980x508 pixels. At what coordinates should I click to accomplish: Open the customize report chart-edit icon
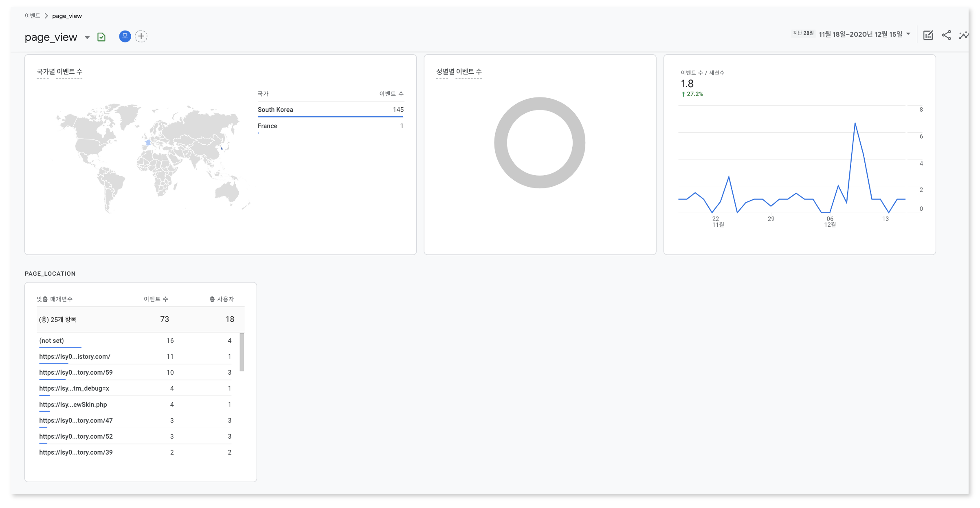pyautogui.click(x=928, y=35)
